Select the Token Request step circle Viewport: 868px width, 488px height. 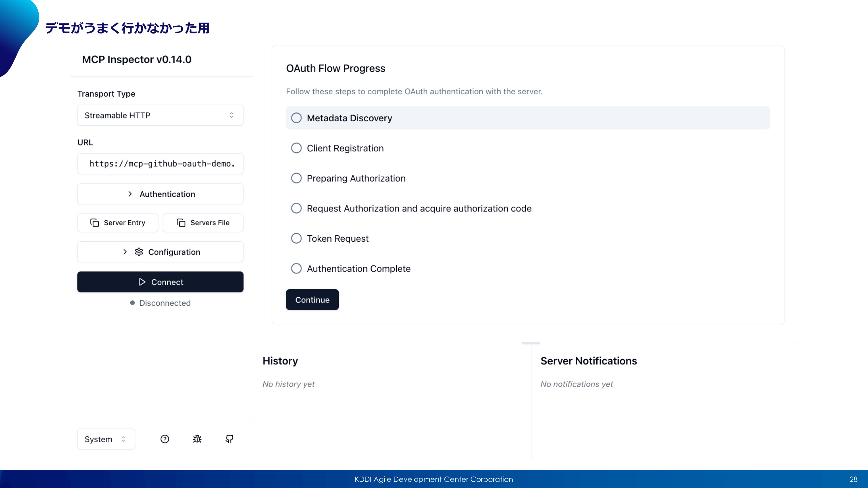click(296, 238)
